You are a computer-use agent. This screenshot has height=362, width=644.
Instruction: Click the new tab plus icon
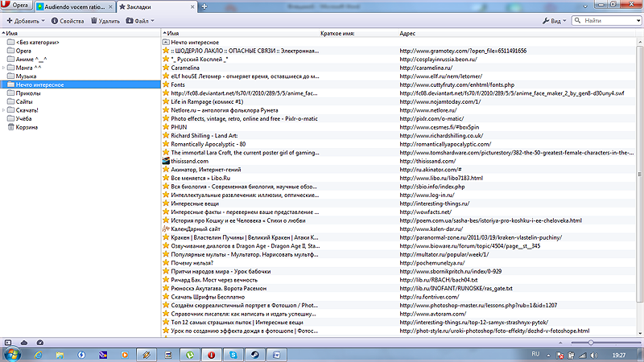[x=204, y=6]
